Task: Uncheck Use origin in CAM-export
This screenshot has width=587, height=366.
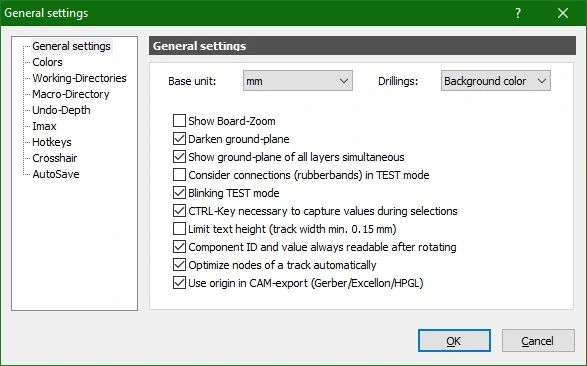Action: (179, 283)
